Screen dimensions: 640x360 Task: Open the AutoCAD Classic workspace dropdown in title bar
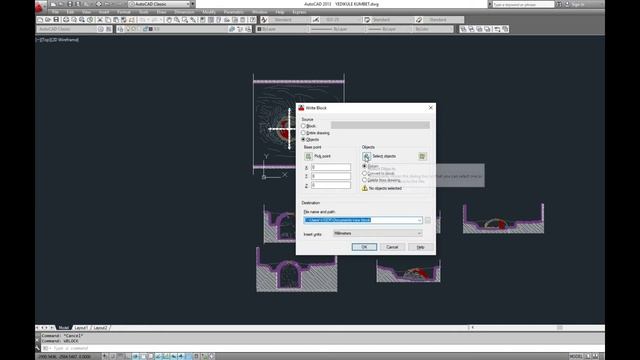(x=159, y=4)
